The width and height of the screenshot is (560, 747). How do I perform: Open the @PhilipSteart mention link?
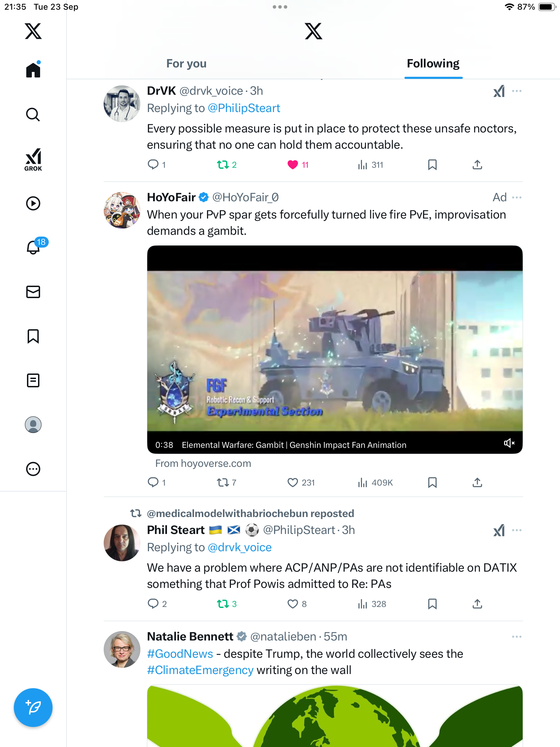coord(244,108)
